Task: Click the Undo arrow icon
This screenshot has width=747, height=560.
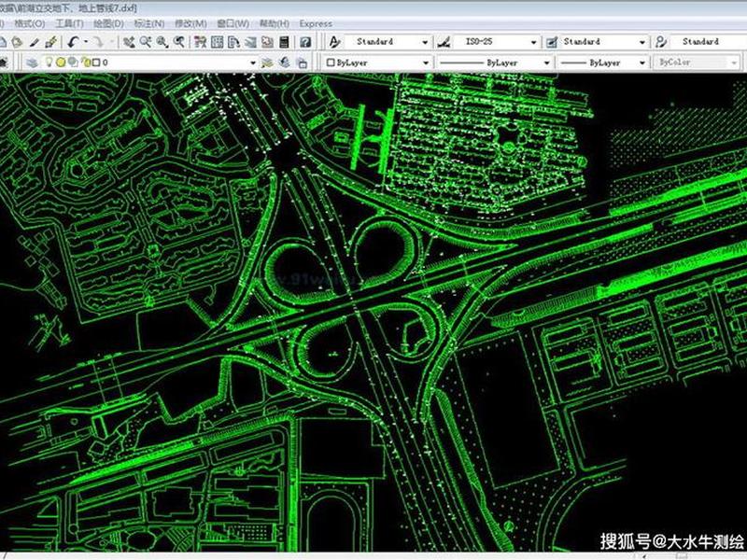Action: (73, 42)
